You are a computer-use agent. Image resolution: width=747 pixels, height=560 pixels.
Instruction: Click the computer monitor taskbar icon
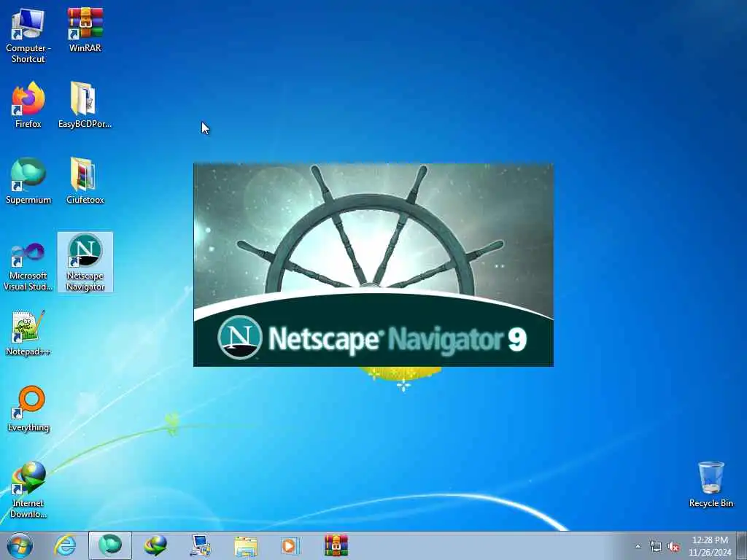201,545
